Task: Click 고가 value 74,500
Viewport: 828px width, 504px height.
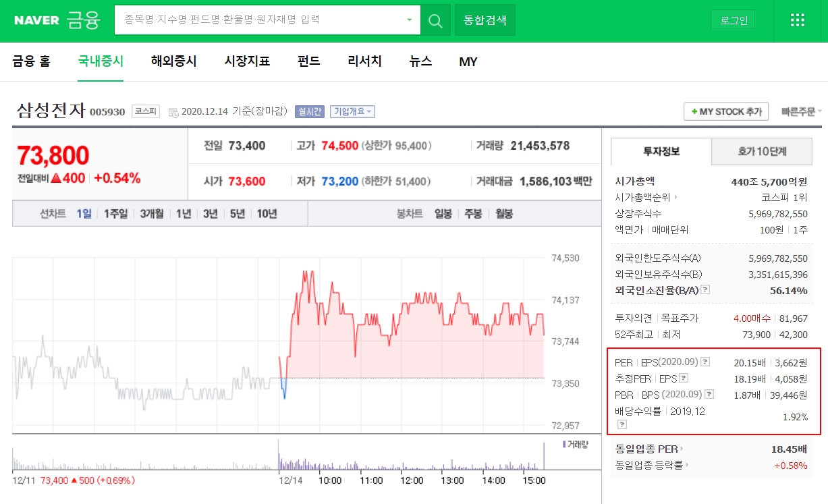Action: tap(339, 145)
